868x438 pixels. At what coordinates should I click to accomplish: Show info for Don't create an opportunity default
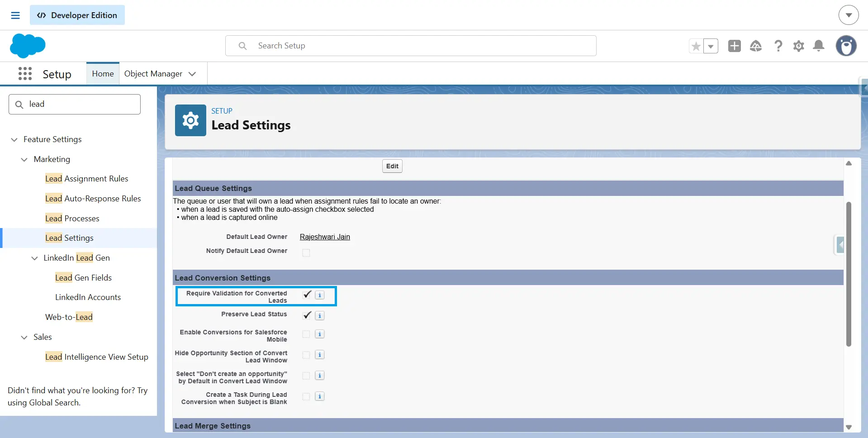pos(320,376)
